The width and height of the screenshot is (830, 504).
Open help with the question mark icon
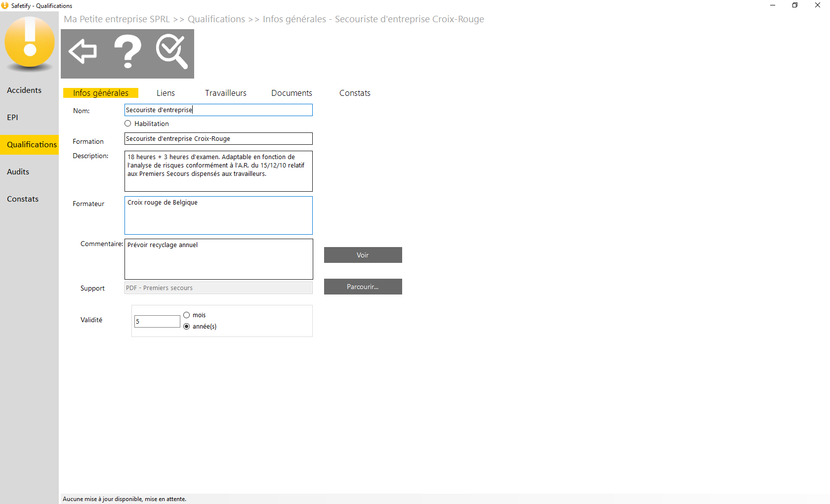tap(127, 51)
